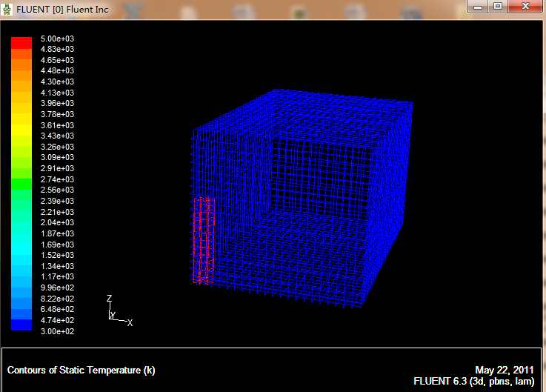Click the May 22, 2011 date text

point(505,369)
